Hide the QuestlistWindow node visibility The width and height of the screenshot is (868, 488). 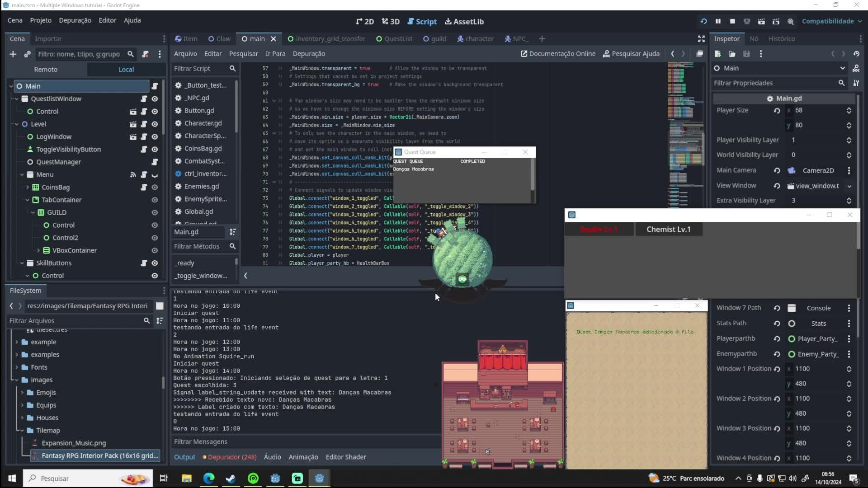point(155,99)
